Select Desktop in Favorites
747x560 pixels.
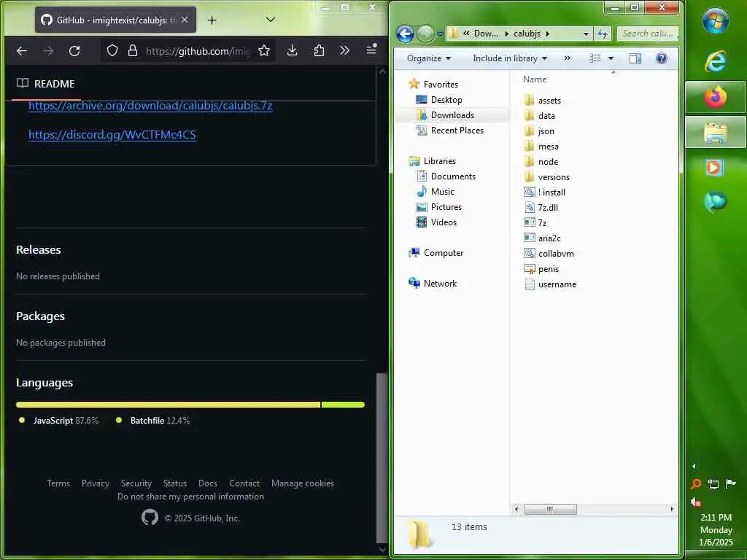pos(446,99)
